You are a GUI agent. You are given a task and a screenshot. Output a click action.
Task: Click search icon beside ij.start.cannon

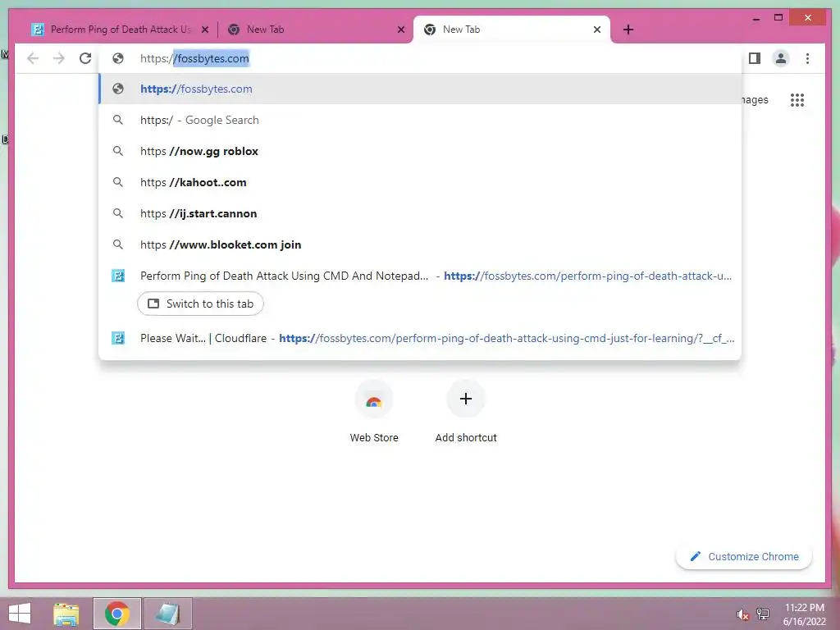pyautogui.click(x=118, y=213)
